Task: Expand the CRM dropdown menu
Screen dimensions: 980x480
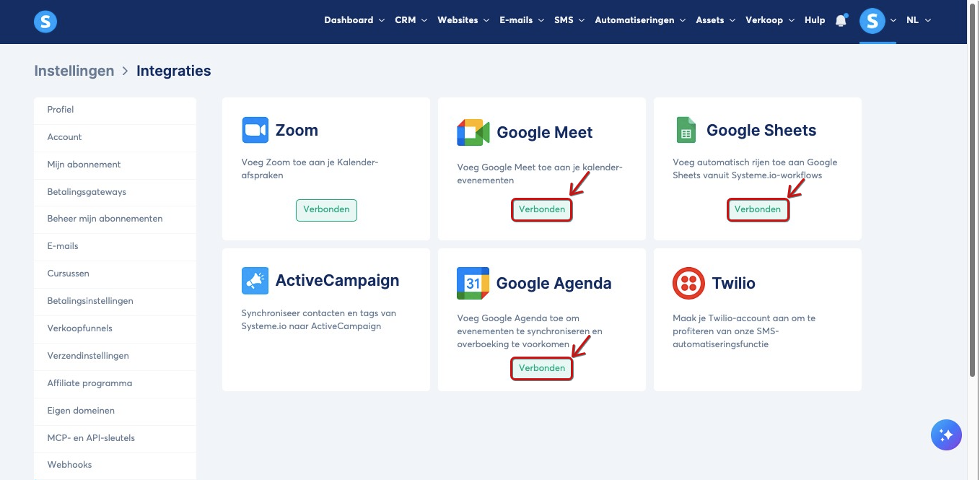Action: click(411, 20)
